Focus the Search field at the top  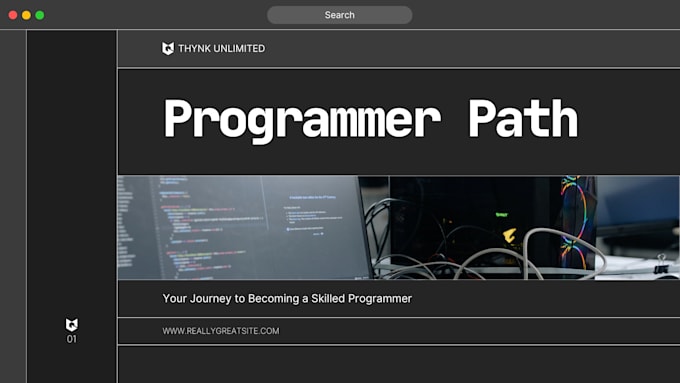click(340, 15)
